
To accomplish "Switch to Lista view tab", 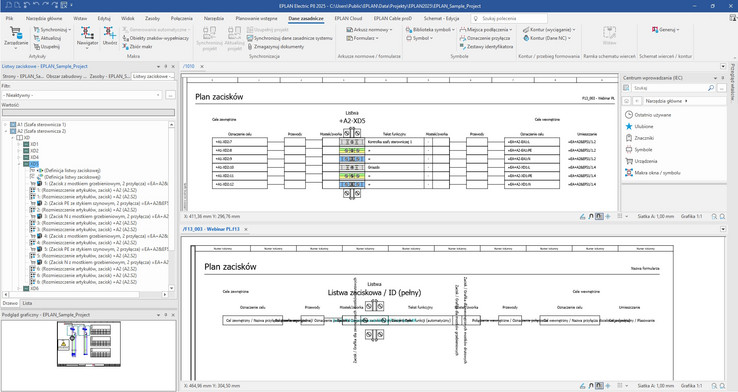I will [x=28, y=304].
